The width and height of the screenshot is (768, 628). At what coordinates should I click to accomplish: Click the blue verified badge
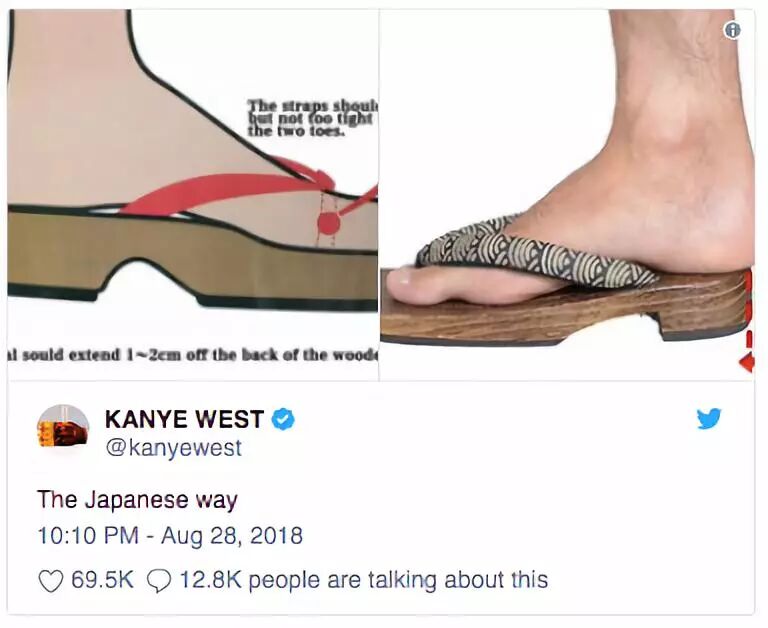point(283,420)
